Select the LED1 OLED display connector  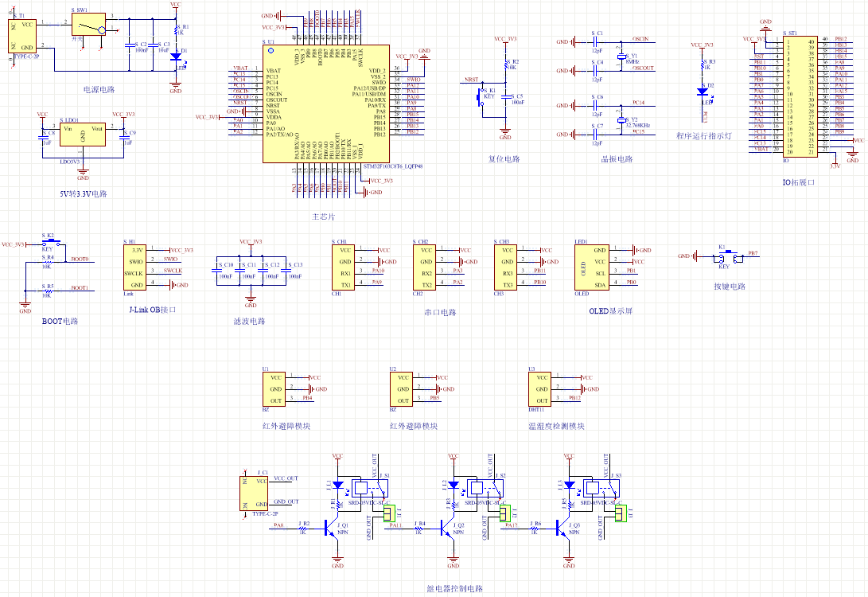tap(592, 267)
